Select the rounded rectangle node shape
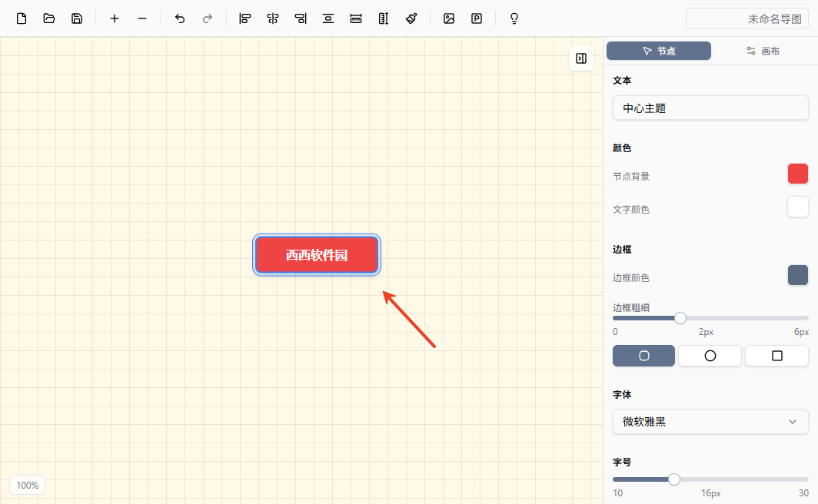Screen dimensions: 818x504 point(643,356)
